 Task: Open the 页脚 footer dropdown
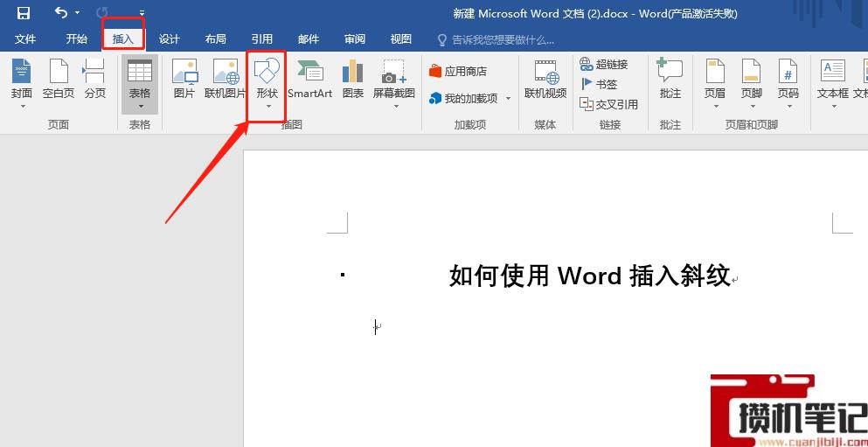752,84
